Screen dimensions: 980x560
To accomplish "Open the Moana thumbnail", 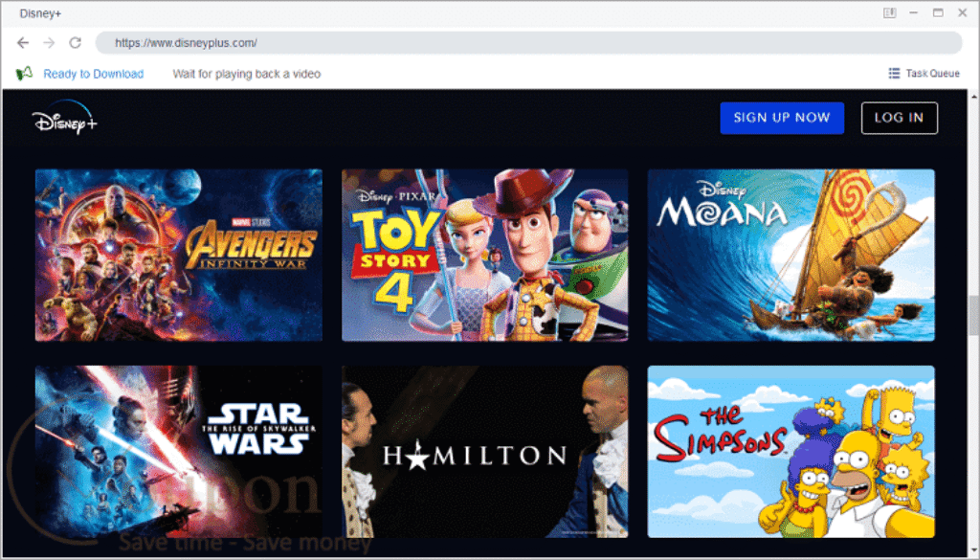I will (x=791, y=255).
